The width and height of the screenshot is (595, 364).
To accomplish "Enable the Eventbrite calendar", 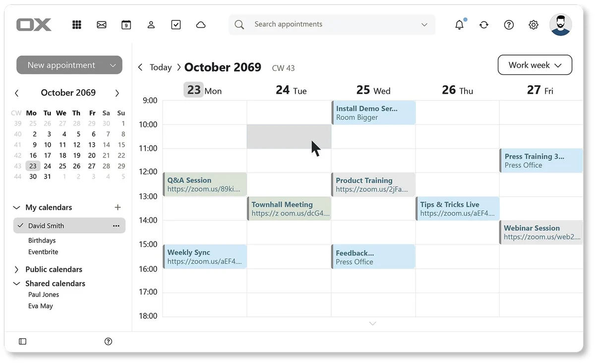I will click(x=43, y=251).
